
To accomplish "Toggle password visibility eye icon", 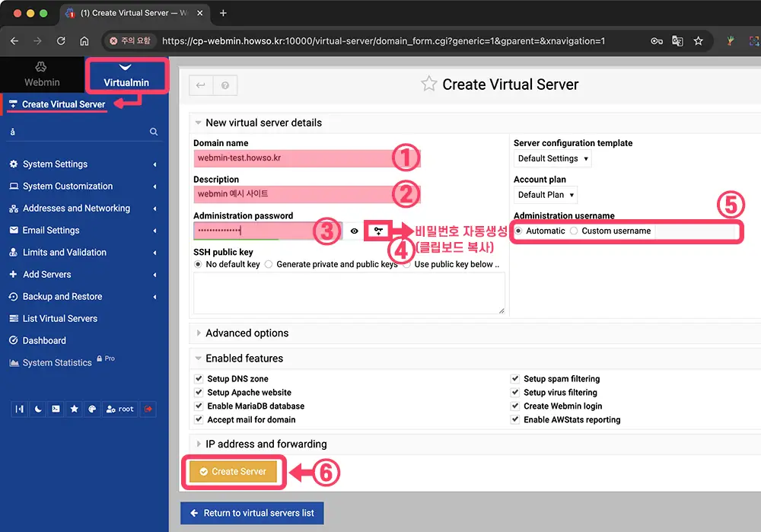I will pyautogui.click(x=355, y=231).
